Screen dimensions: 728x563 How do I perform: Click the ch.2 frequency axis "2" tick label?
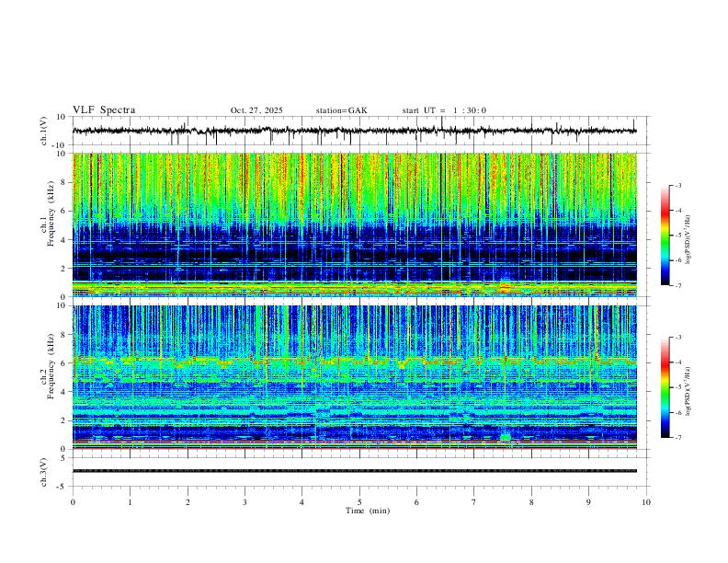pyautogui.click(x=64, y=420)
